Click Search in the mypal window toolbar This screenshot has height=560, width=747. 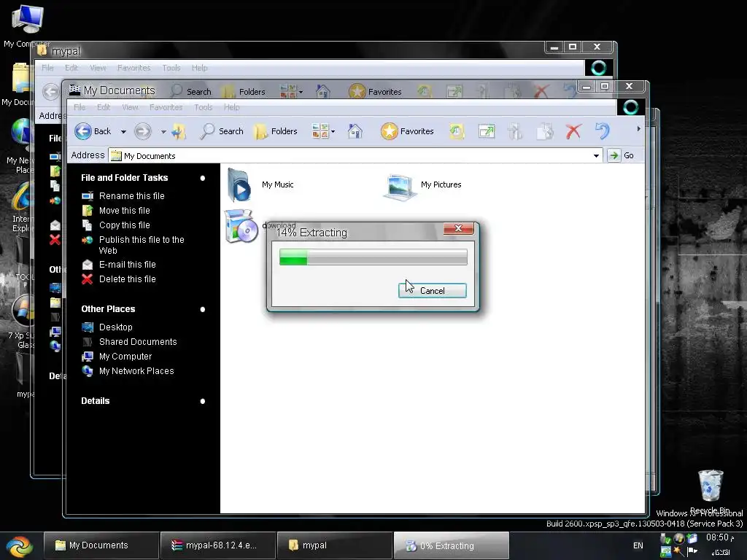pos(192,91)
